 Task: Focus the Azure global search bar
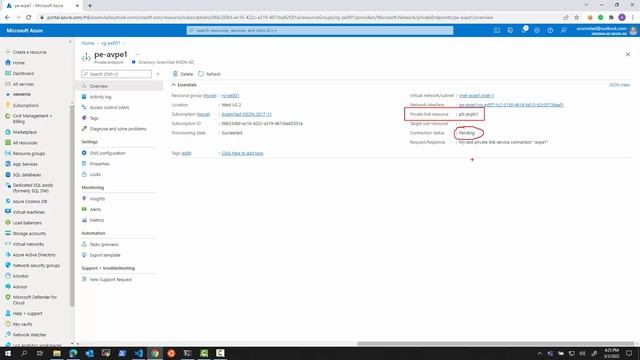pos(320,30)
